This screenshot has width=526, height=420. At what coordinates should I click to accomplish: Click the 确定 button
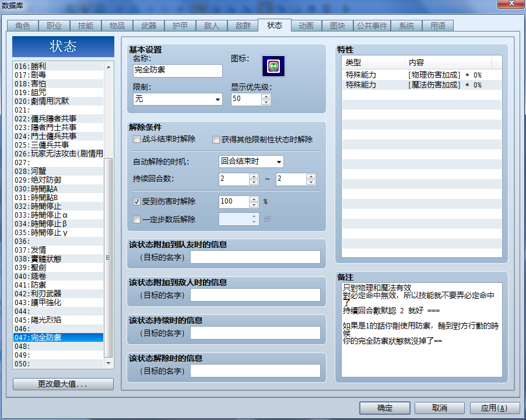pyautogui.click(x=385, y=408)
